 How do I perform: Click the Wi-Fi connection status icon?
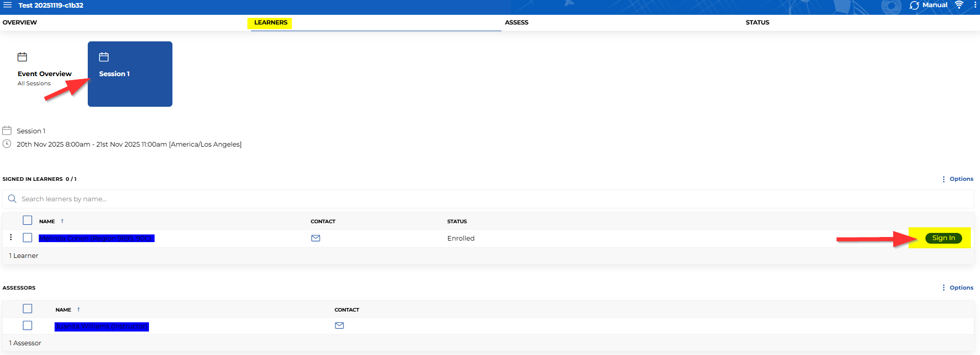(959, 5)
